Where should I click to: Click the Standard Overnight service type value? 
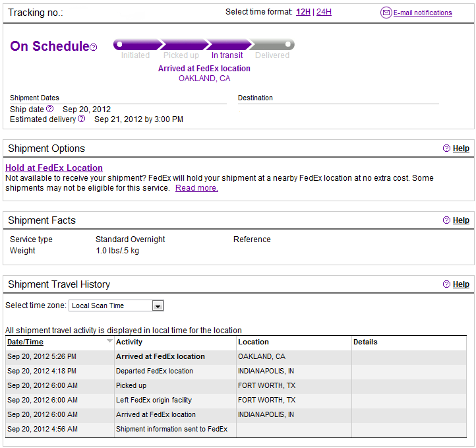coord(131,240)
